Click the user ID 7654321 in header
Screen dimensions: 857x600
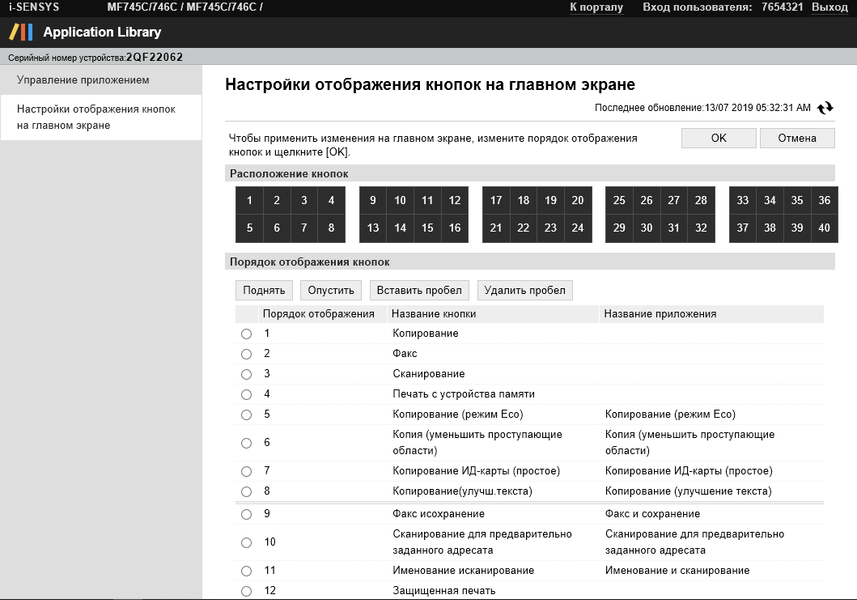782,7
